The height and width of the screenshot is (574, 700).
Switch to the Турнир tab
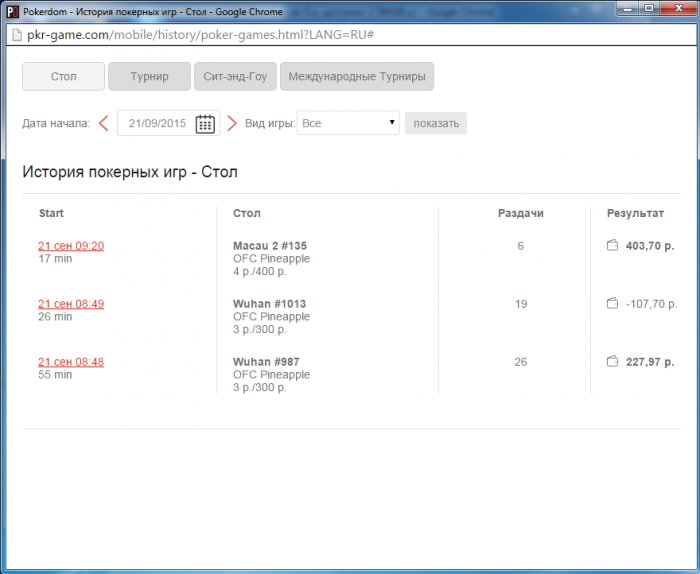[150, 76]
